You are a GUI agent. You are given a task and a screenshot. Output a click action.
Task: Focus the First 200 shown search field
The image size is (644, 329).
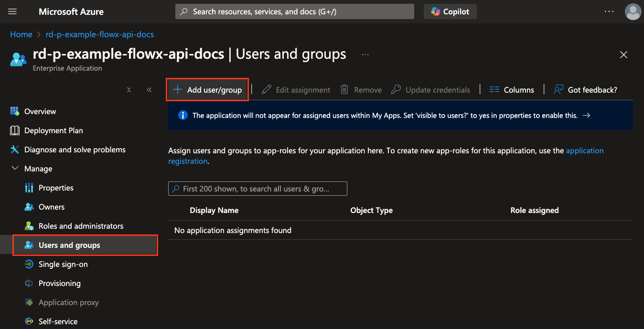[x=258, y=189]
